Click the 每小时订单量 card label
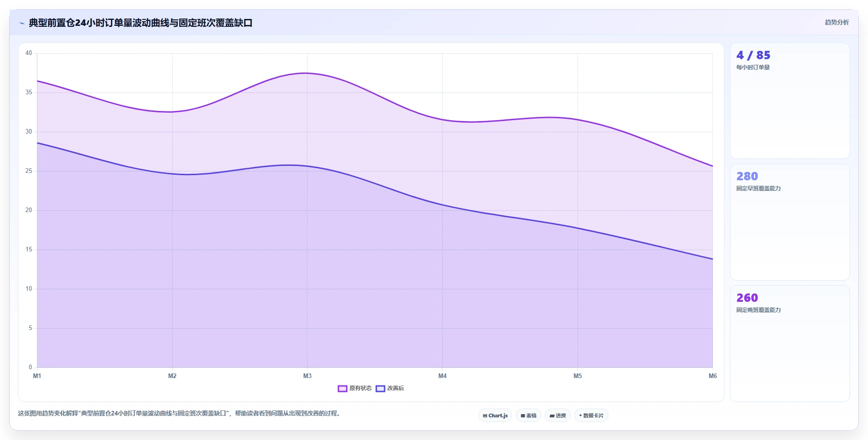868x440 pixels. tap(753, 67)
